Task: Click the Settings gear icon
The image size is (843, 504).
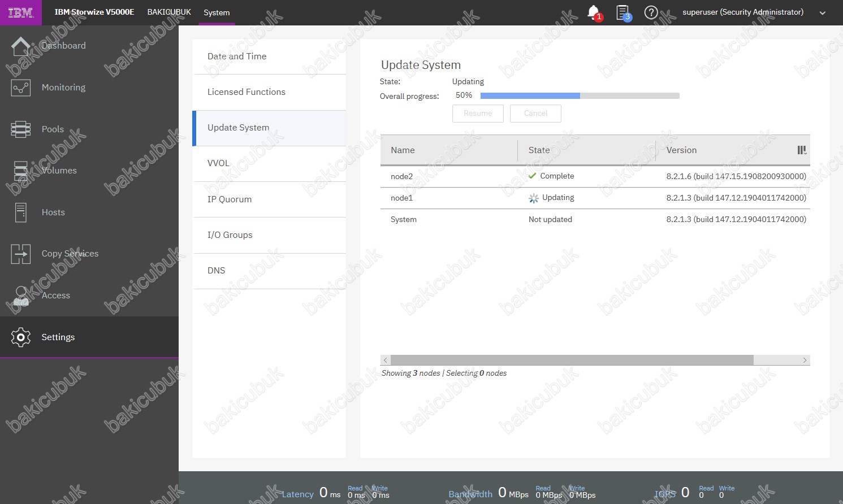Action: [x=21, y=337]
